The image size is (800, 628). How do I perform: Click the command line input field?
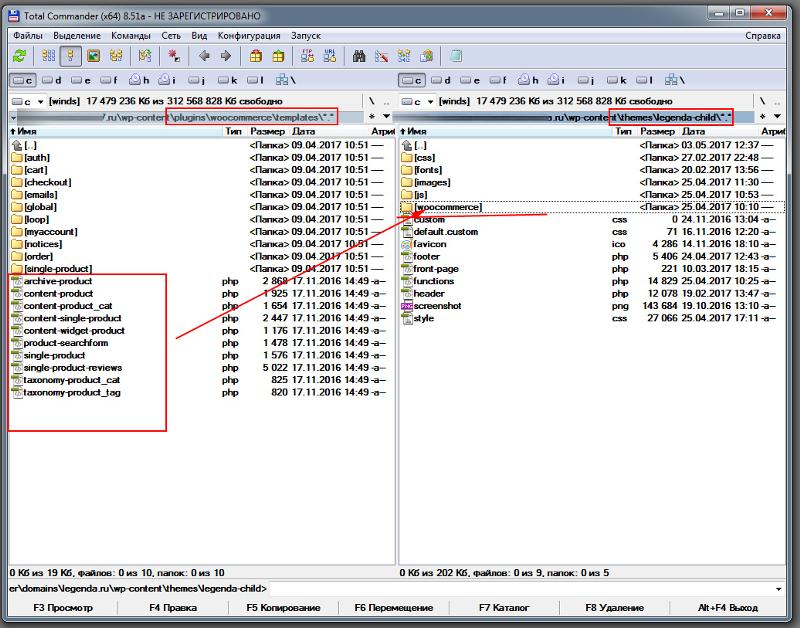coord(530,588)
